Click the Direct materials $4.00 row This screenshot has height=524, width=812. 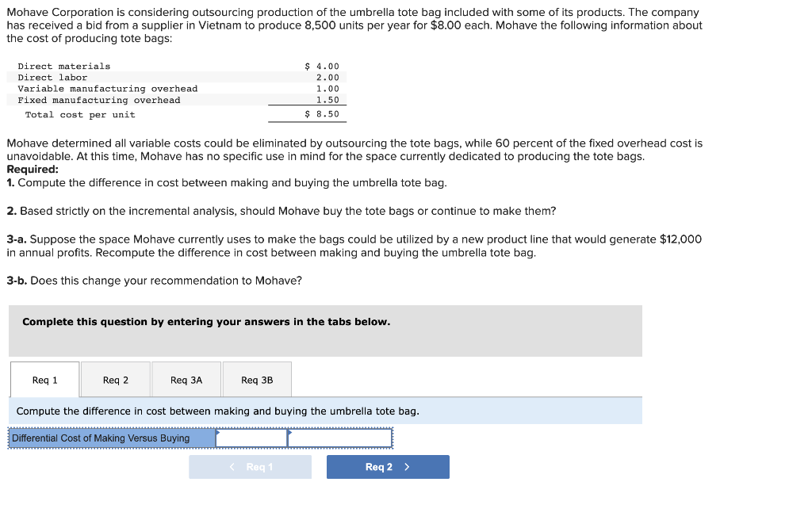point(159,66)
